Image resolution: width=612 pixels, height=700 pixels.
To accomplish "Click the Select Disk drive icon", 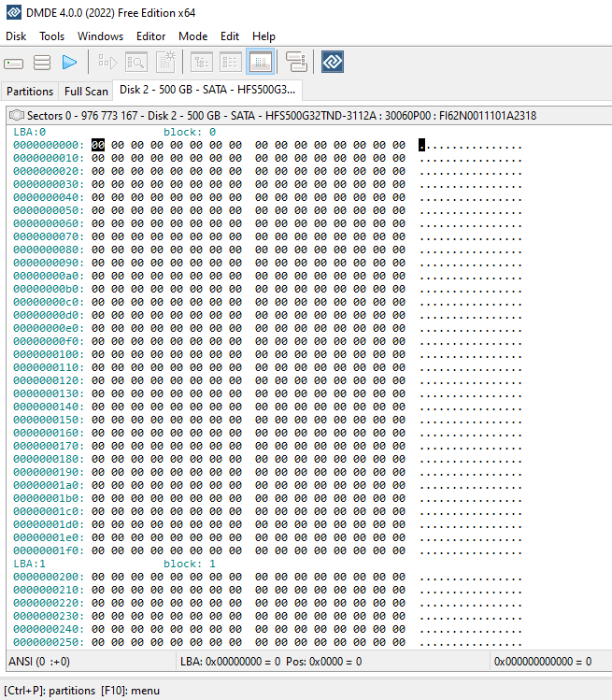I will point(13,63).
